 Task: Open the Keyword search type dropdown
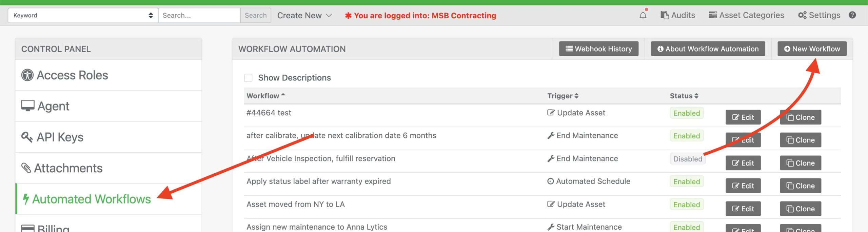(83, 15)
